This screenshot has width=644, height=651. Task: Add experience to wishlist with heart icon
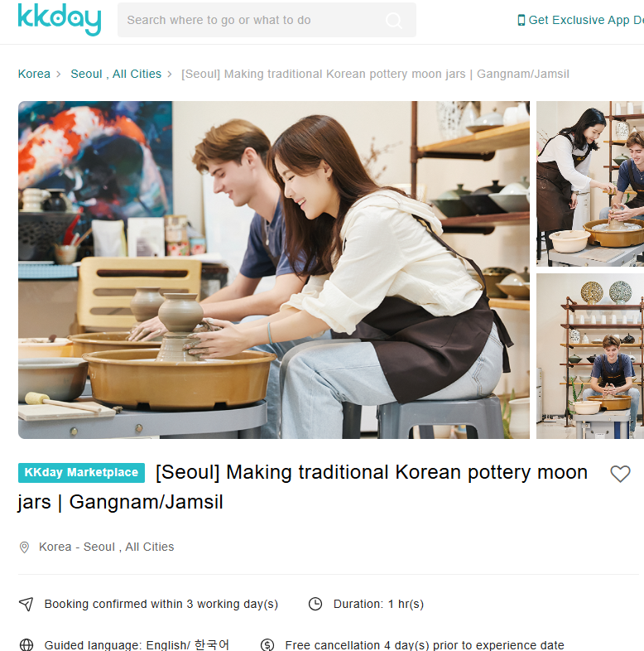[x=620, y=474]
